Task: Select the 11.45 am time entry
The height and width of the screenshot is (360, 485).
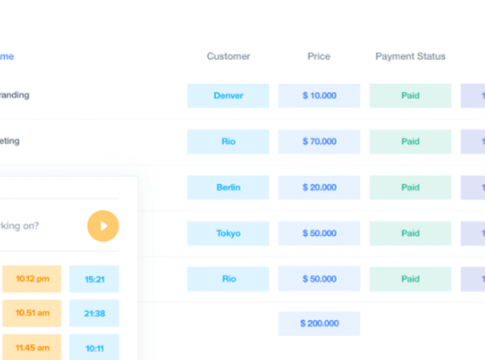Action: point(32,347)
